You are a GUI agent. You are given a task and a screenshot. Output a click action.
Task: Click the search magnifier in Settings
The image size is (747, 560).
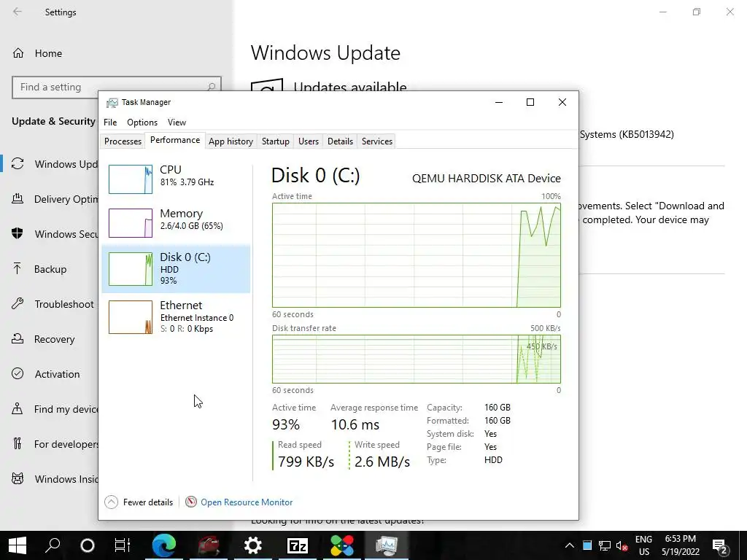pyautogui.click(x=211, y=87)
